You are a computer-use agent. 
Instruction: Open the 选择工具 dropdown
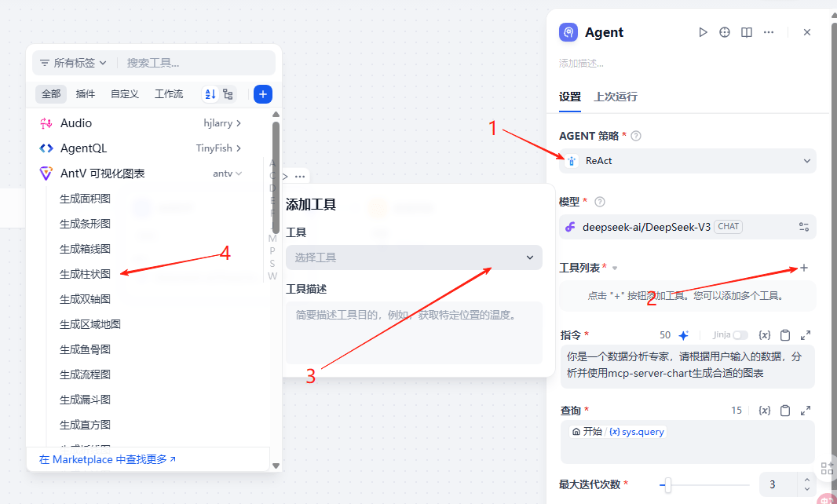(x=414, y=257)
